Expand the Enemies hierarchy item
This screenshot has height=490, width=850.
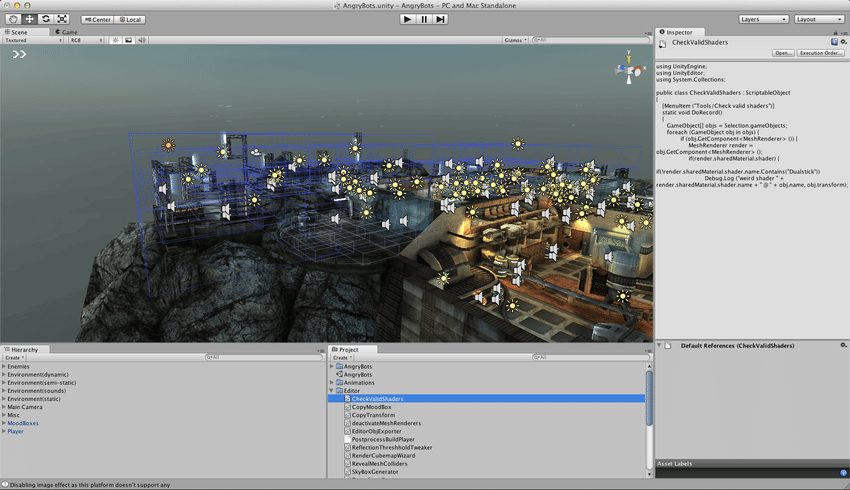(x=4, y=367)
